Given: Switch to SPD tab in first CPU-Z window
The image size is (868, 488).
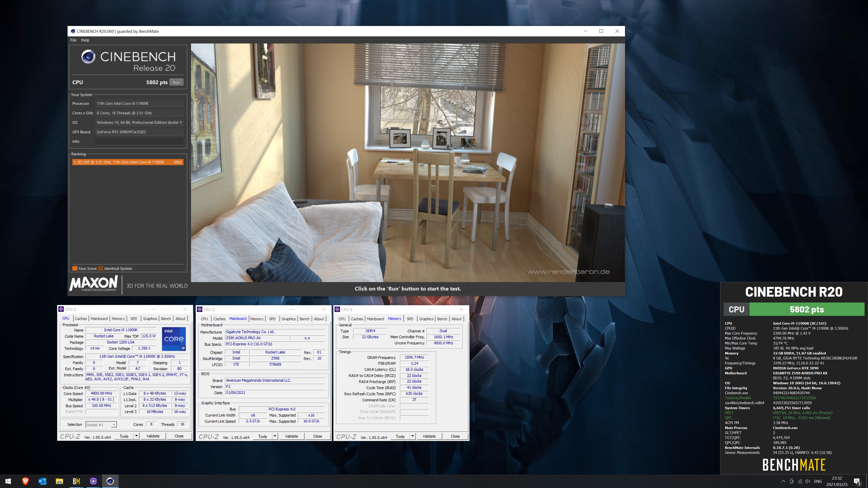Looking at the screenshot, I should [x=134, y=319].
